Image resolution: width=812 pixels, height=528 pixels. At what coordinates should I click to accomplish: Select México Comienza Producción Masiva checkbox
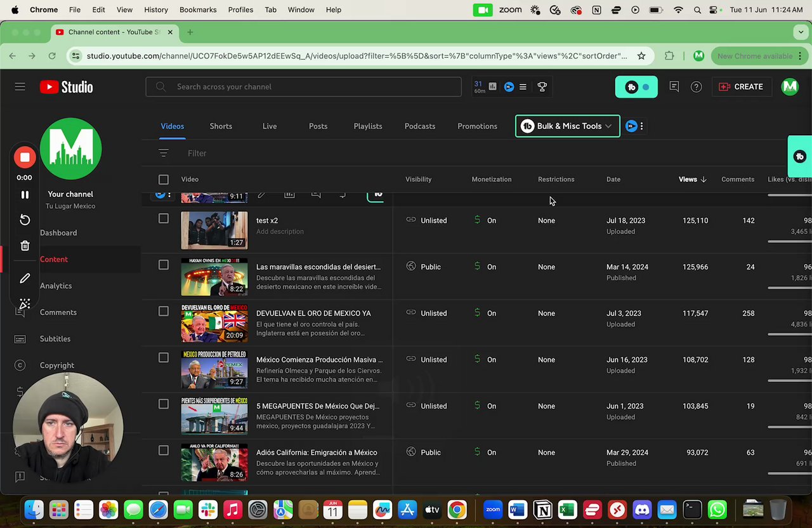[164, 357]
